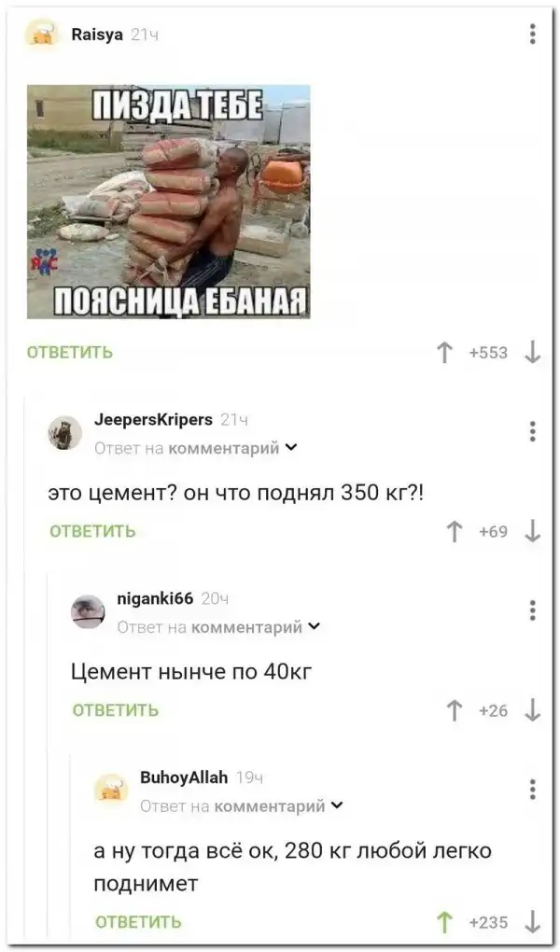Open three-dot menu on JeepersKripers' comment
Viewport: 560px width, 952px height.
click(x=532, y=431)
